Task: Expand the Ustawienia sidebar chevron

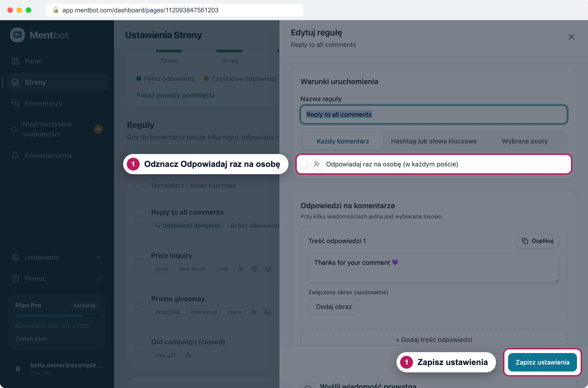Action: tap(99, 257)
